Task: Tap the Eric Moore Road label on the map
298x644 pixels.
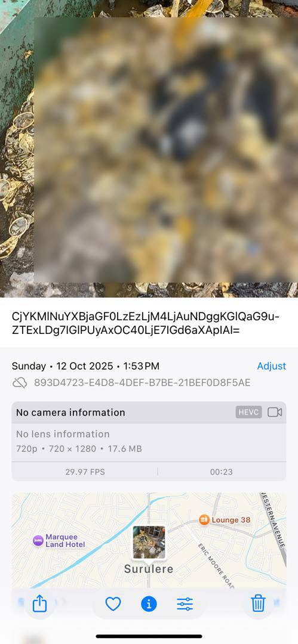Action: point(216,566)
